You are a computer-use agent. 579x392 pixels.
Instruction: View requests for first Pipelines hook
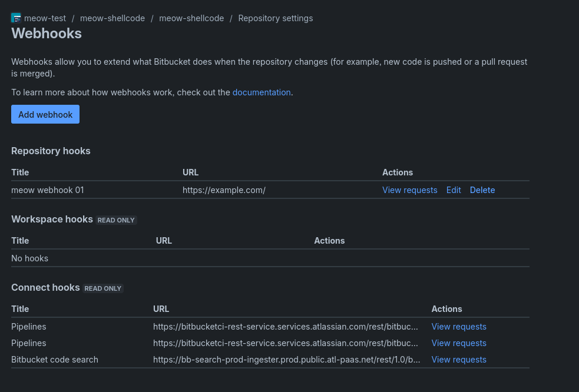click(x=459, y=327)
